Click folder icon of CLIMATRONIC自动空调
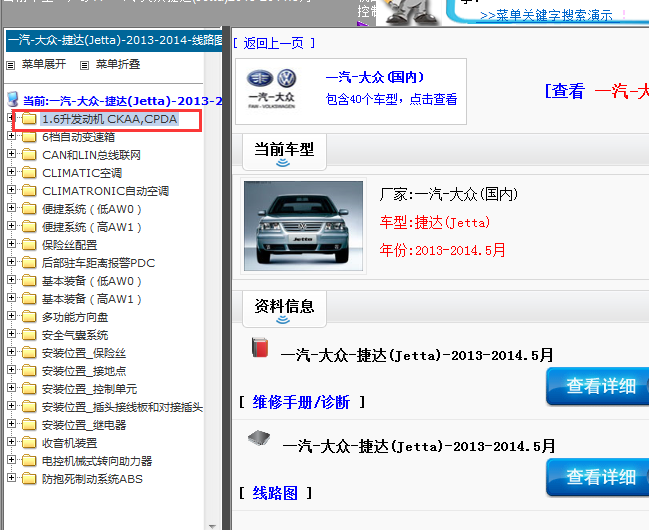Viewport: 649px width, 530px height. [29, 191]
